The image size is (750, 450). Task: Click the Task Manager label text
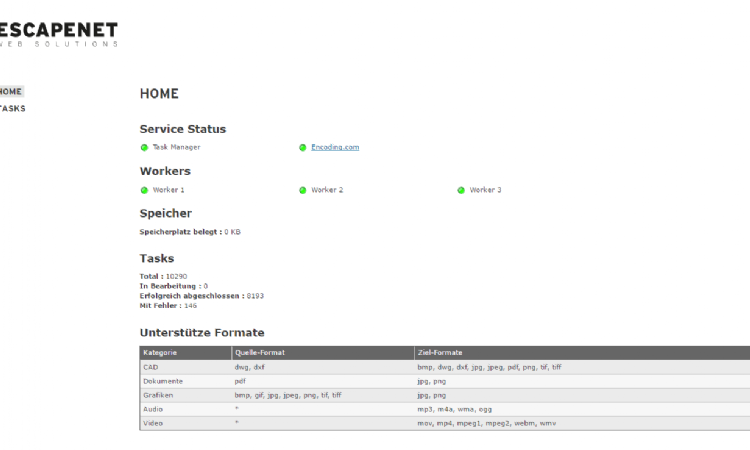click(176, 147)
